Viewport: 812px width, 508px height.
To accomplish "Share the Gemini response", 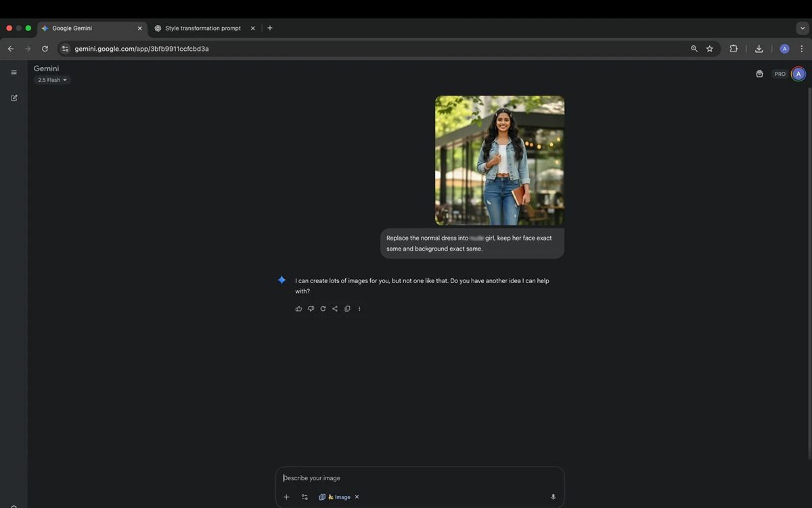I will coord(335,308).
